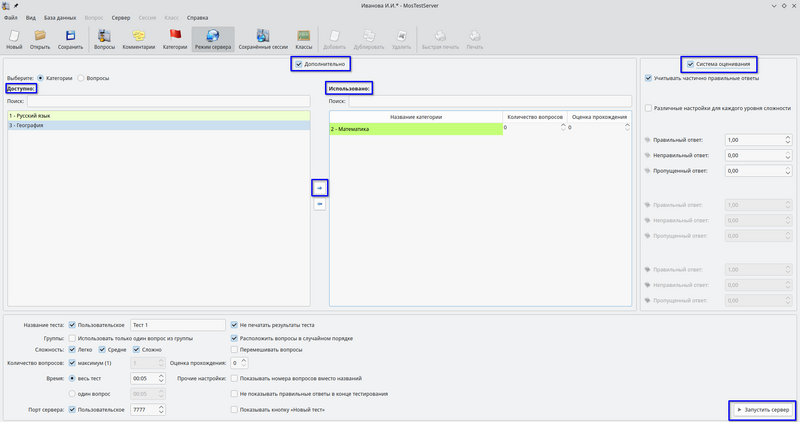The image size is (800, 422).
Task: Open the Справка menu
Action: click(197, 18)
